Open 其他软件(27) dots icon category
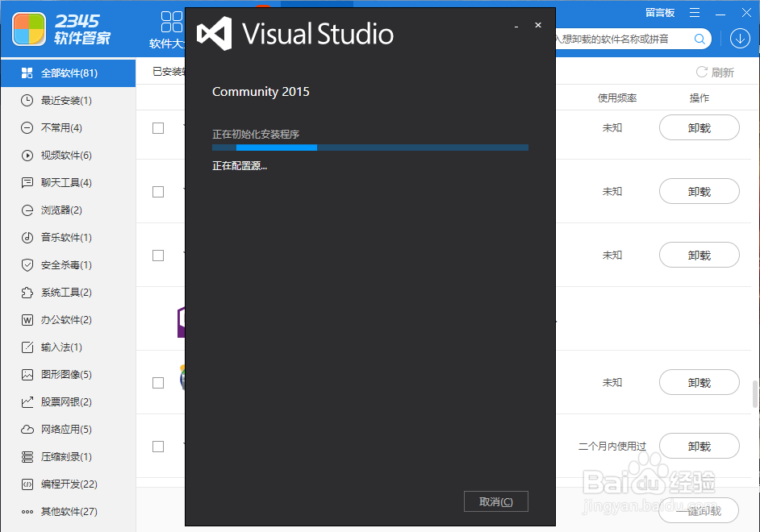Viewport: 760px width, 532px height. (x=27, y=512)
